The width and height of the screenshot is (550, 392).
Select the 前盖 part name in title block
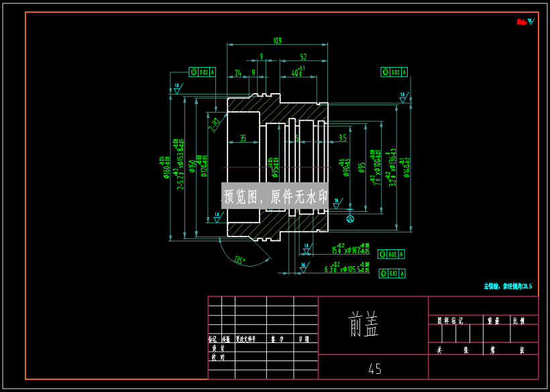pos(364,324)
